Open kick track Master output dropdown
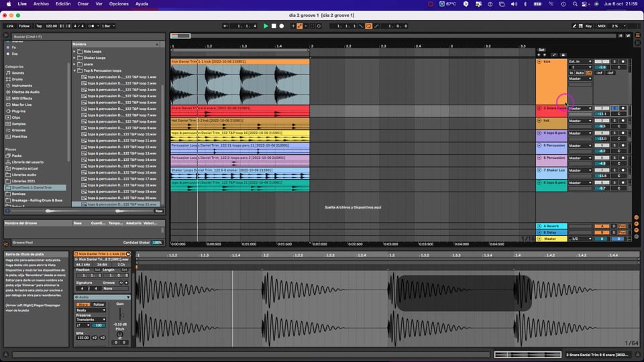The height and width of the screenshot is (362, 644). click(x=580, y=78)
